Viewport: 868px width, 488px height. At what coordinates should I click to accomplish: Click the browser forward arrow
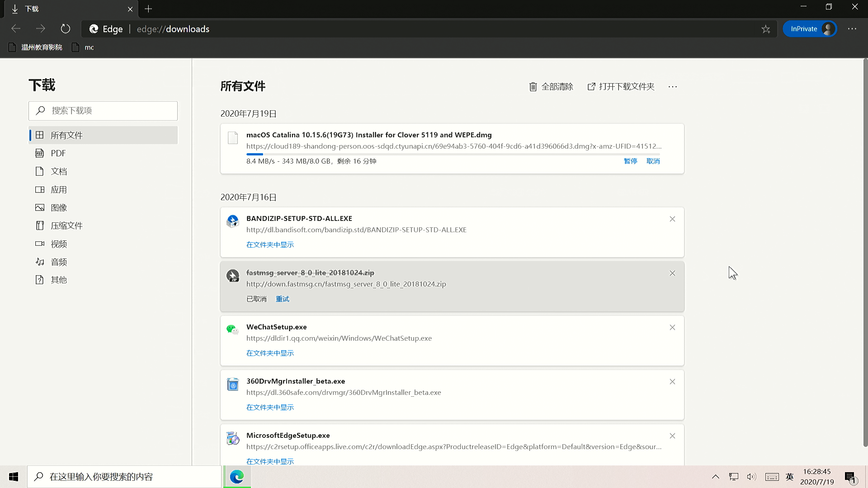coord(41,29)
